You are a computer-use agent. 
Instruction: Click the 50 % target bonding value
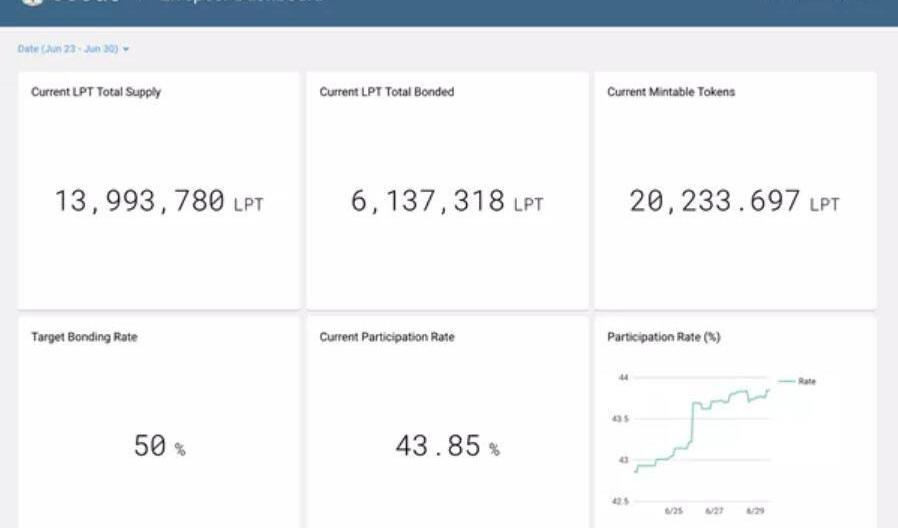[x=159, y=446]
